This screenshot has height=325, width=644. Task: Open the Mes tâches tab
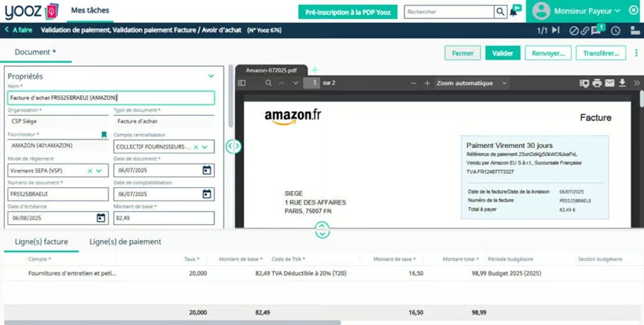(90, 10)
